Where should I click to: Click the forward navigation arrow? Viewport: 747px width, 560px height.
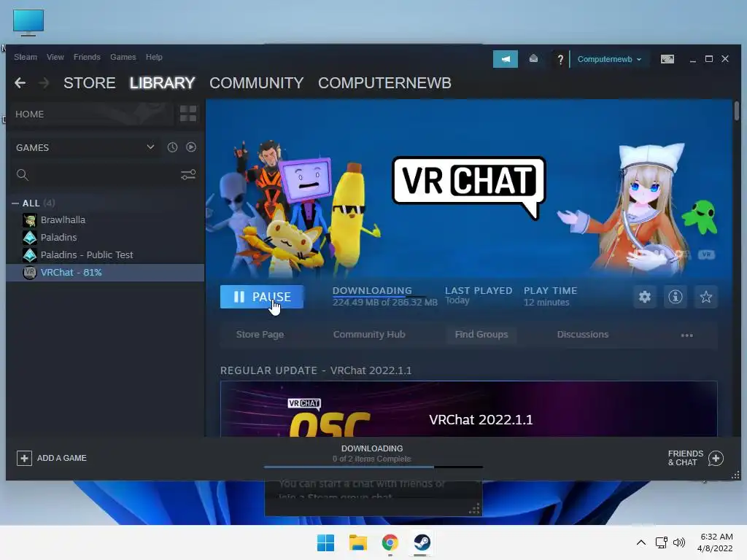(44, 83)
